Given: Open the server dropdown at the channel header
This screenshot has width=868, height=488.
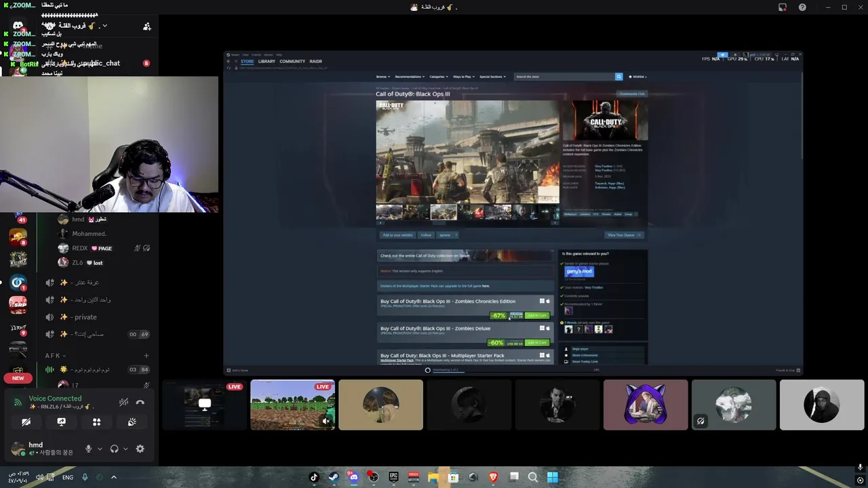Looking at the screenshot, I should [x=104, y=26].
